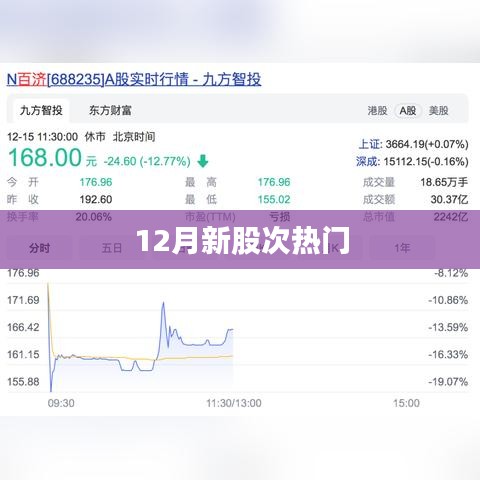Switch to the 东方财富 tab

[110, 110]
